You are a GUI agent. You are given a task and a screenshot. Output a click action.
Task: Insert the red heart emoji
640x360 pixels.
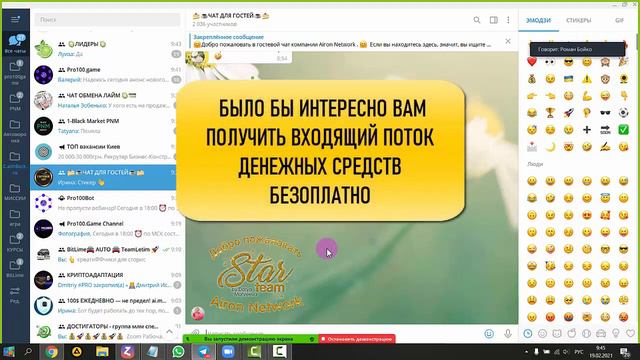(531, 62)
